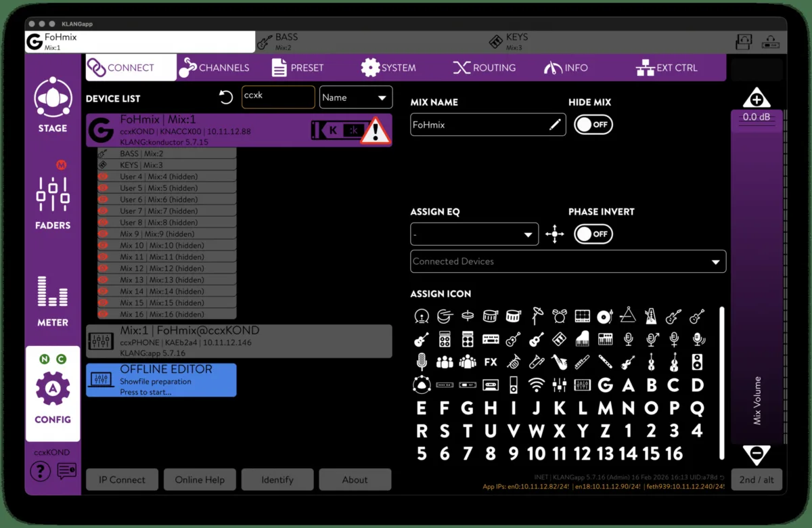Select the CONNECT tab

(x=131, y=68)
